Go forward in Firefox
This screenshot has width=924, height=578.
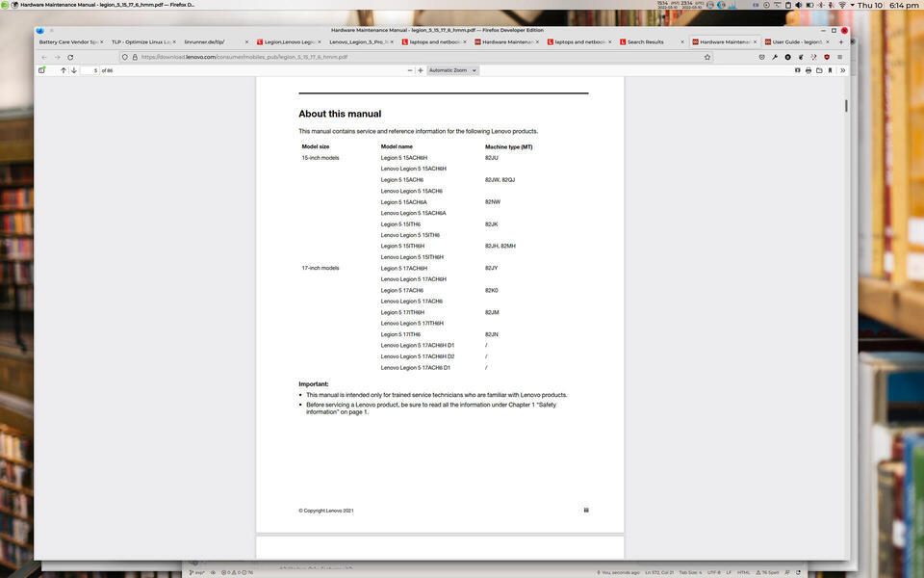pyautogui.click(x=57, y=57)
